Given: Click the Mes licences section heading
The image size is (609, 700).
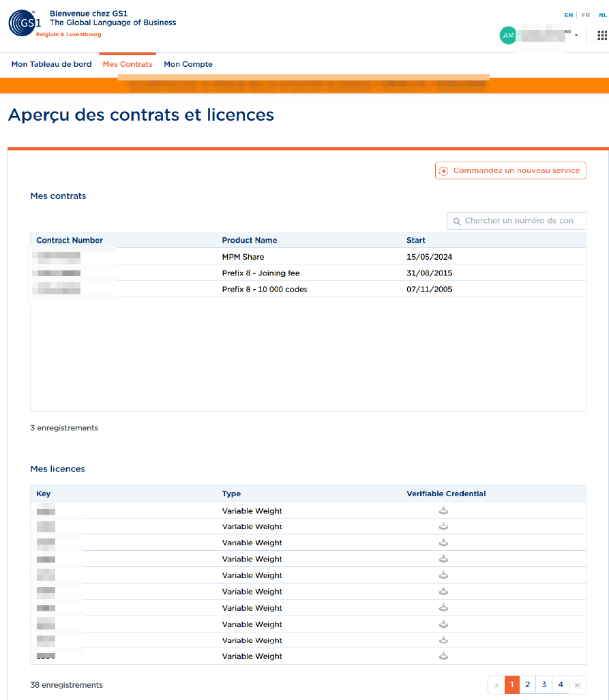Looking at the screenshot, I should (x=58, y=469).
